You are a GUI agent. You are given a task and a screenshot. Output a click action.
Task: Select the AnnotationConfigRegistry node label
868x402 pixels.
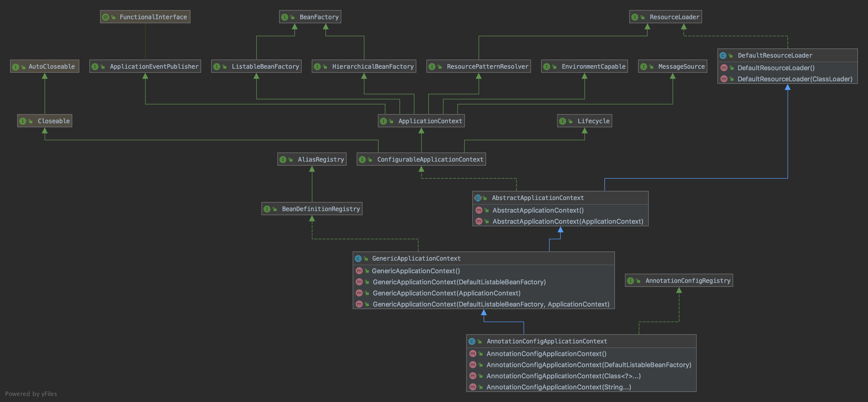[x=688, y=281]
